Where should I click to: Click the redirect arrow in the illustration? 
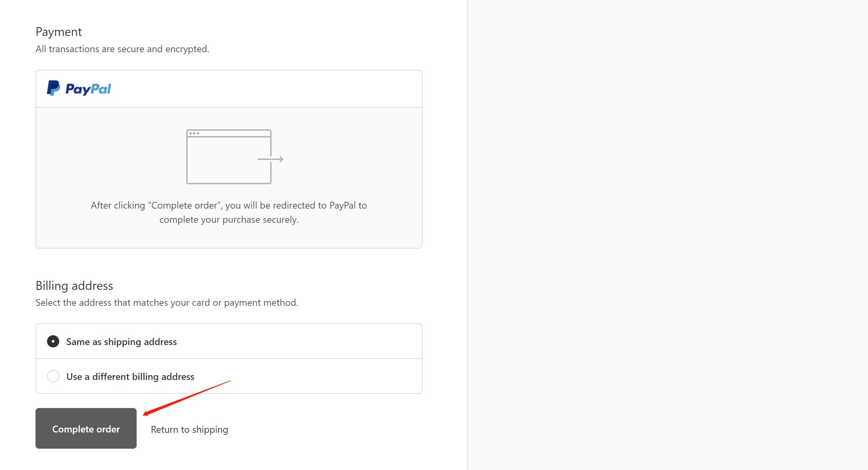271,159
